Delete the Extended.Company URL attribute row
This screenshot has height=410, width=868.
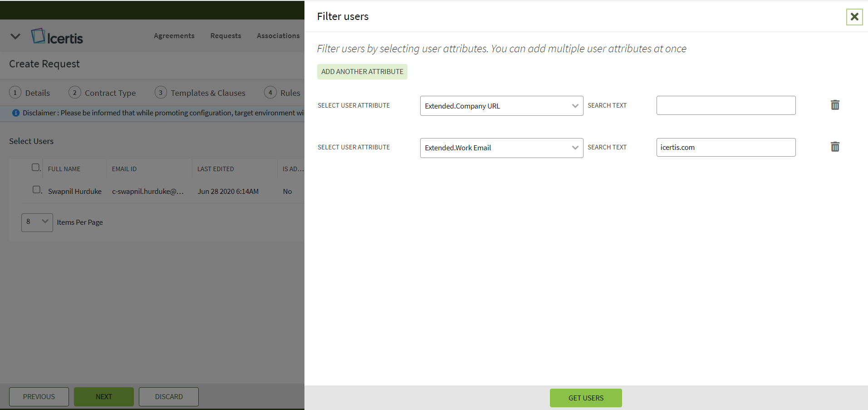pos(834,105)
